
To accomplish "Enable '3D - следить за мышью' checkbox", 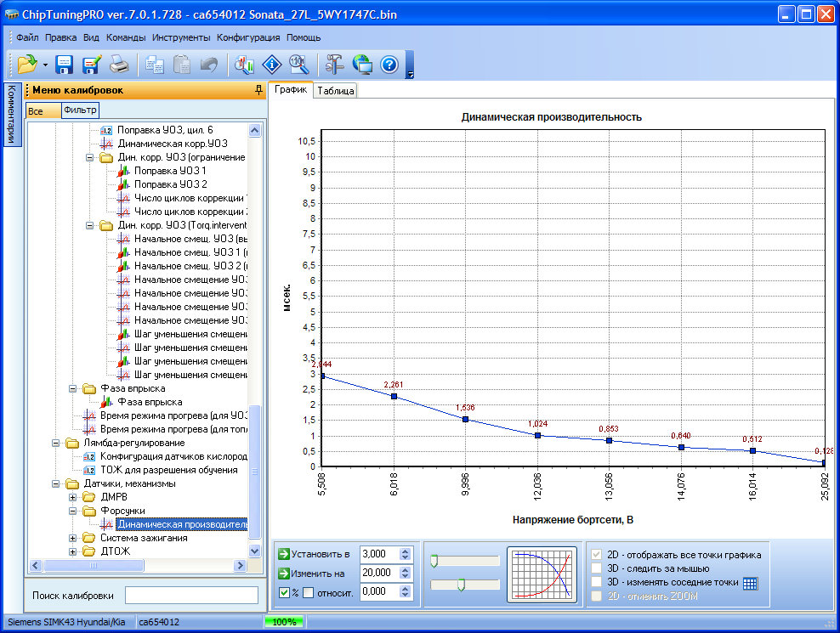I will [x=597, y=568].
